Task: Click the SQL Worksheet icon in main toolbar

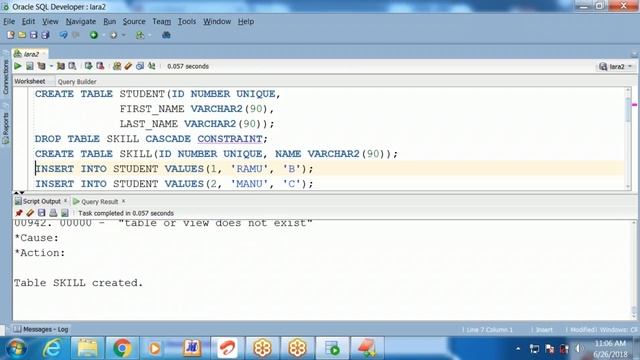Action: tap(140, 35)
